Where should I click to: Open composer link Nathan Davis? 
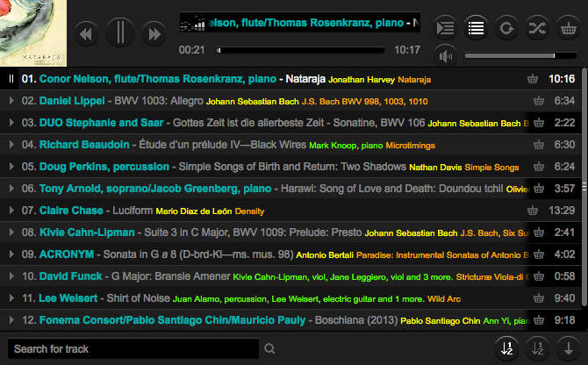coord(435,167)
